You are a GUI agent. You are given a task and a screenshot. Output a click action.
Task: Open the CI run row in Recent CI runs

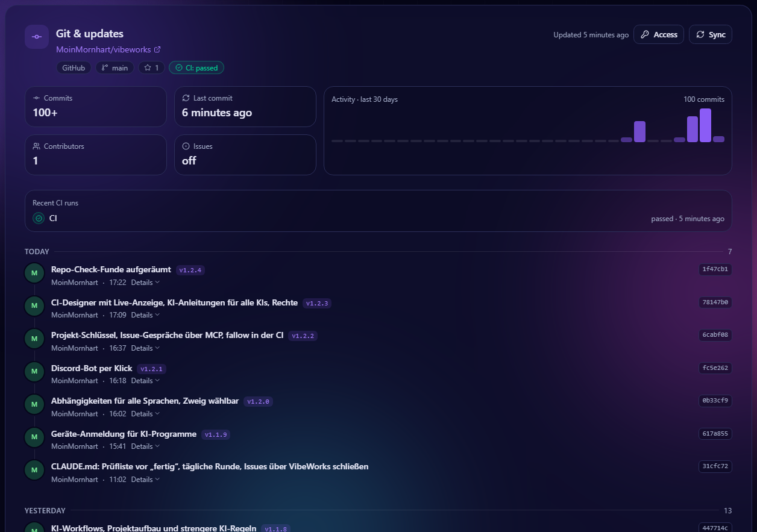378,218
